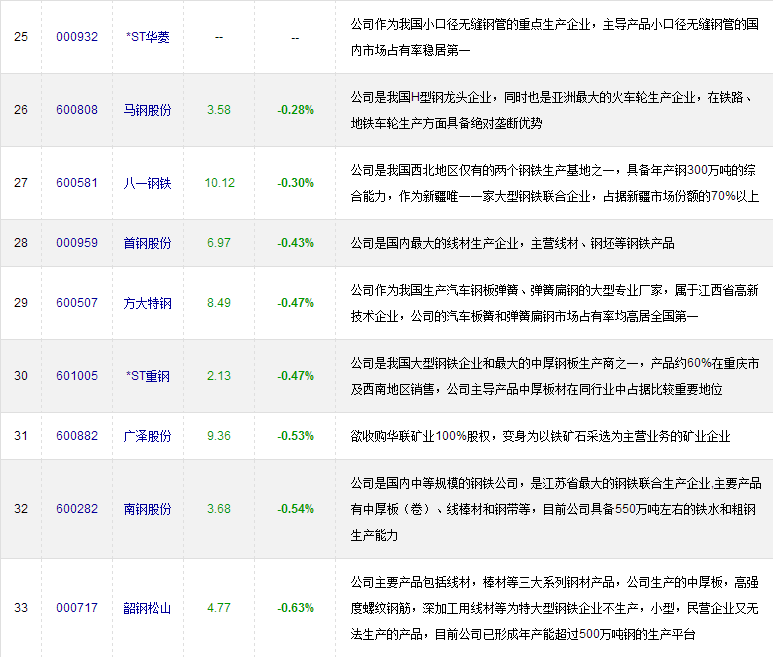Image resolution: width=773 pixels, height=657 pixels.
Task: Click 南钢股份 description about 江苏省
Action: (556, 509)
